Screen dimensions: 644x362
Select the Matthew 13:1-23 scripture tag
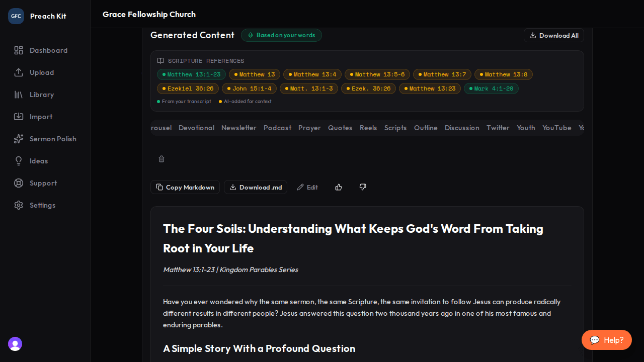click(191, 74)
